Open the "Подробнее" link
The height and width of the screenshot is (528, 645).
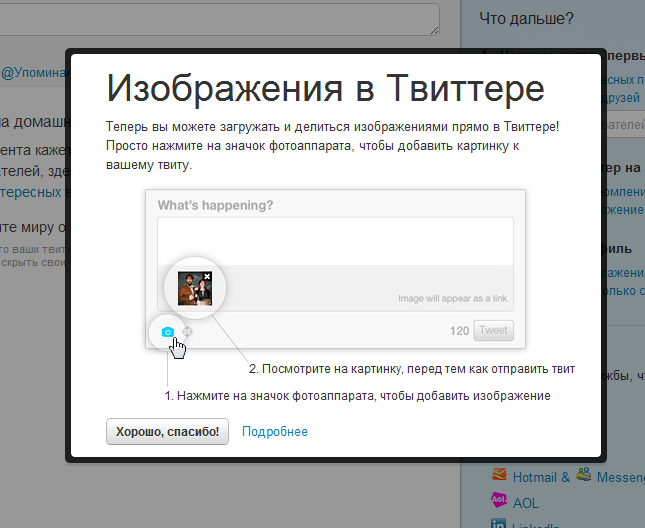coord(275,431)
